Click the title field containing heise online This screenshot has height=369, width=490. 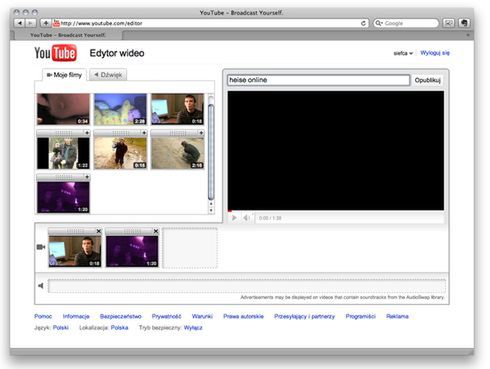coord(319,80)
